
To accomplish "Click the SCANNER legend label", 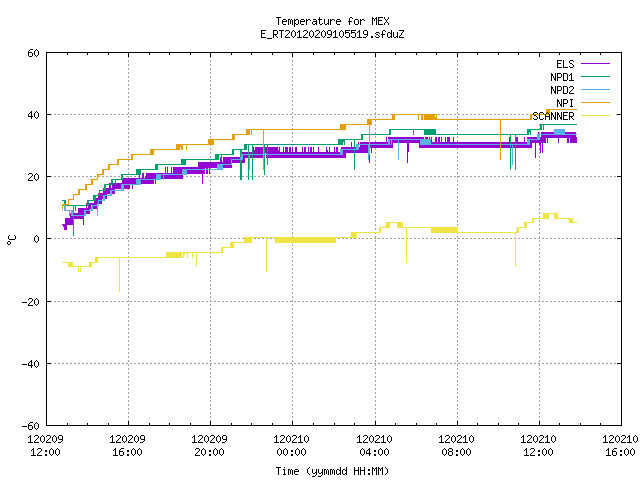I will 553,116.
